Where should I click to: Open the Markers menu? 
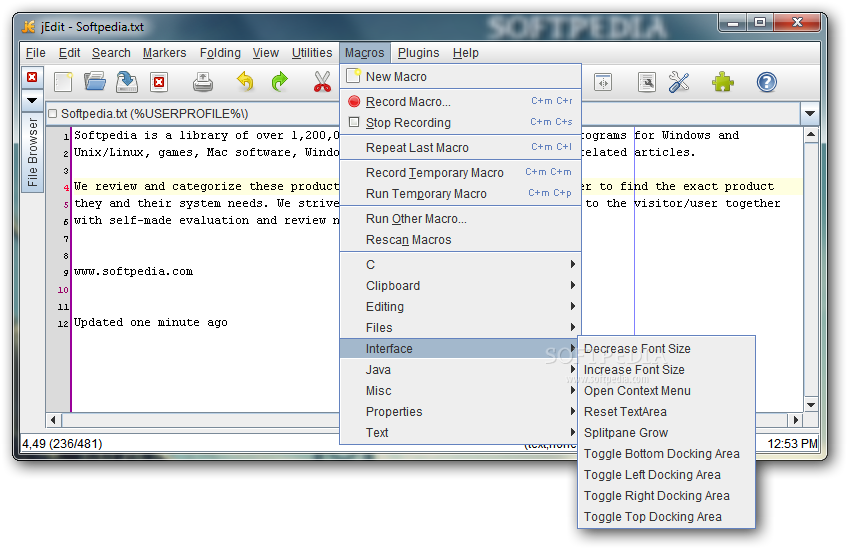click(164, 53)
